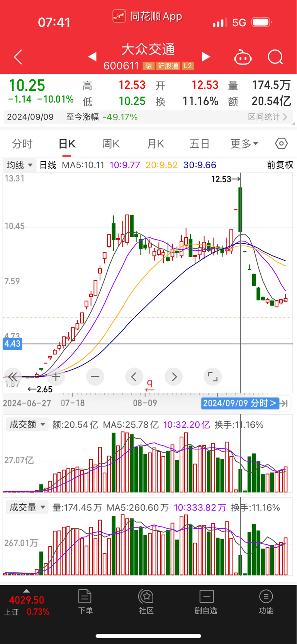Jump to latest date arrow icon
The width and height of the screenshot is (297, 644).
click(x=284, y=403)
